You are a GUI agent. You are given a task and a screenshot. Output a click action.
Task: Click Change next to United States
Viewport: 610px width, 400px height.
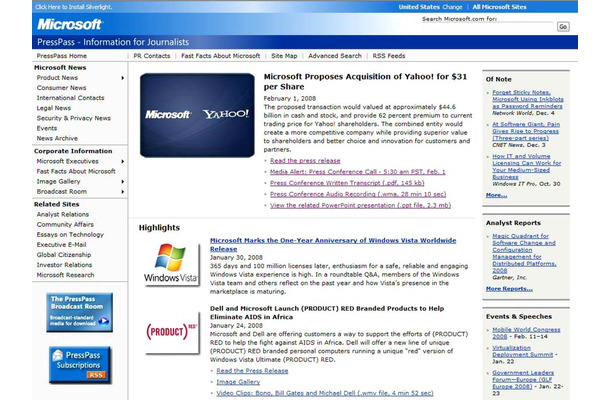click(452, 7)
